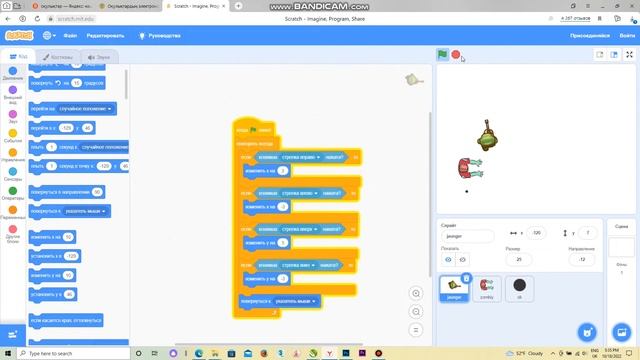The width and height of the screenshot is (640, 360).
Task: Select the Looks (Внешний вид) block category
Action: 13,95
